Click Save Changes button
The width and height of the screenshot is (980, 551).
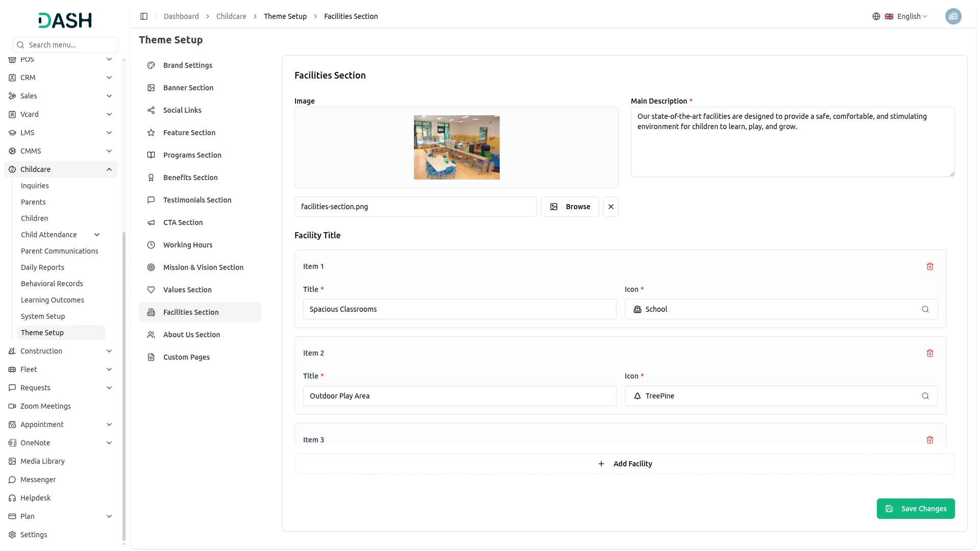[x=915, y=509]
